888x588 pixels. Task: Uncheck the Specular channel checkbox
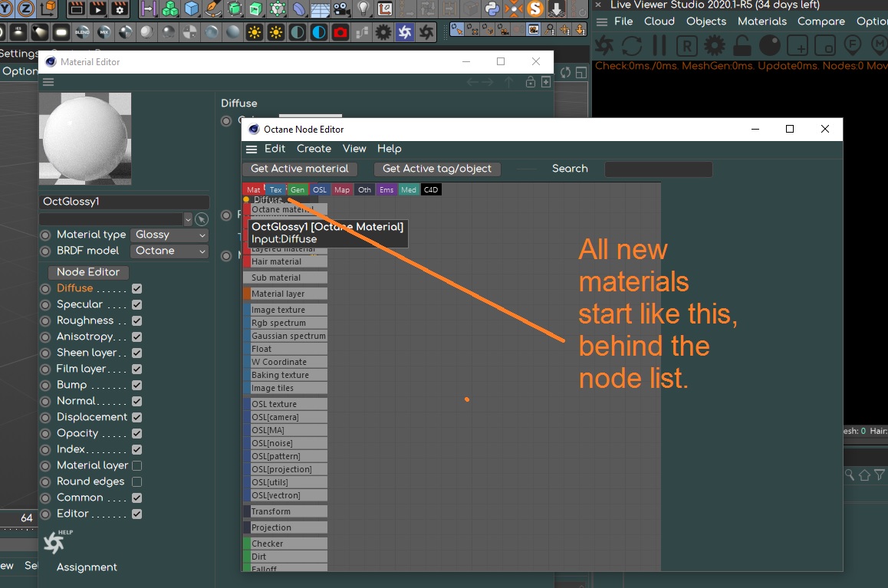point(136,304)
